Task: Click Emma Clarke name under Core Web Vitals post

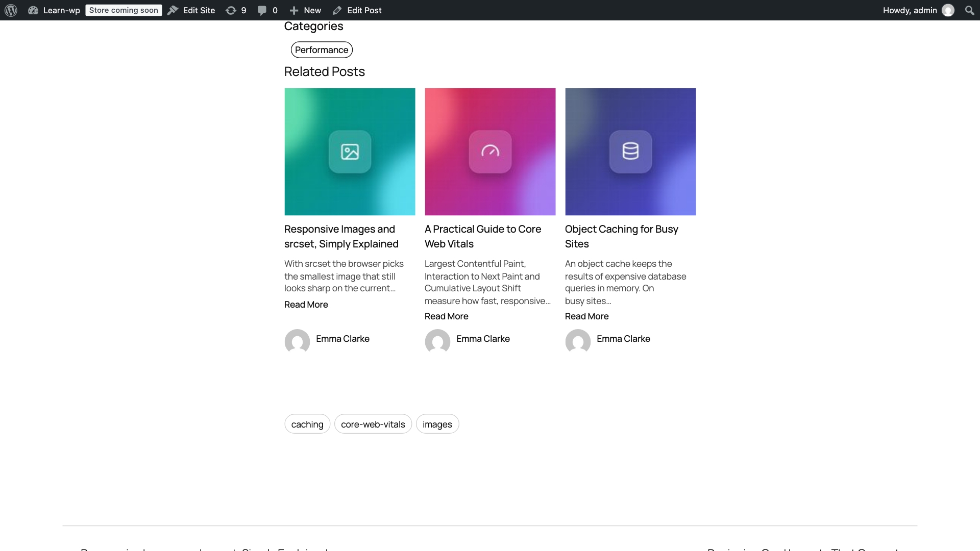Action: pyautogui.click(x=483, y=338)
